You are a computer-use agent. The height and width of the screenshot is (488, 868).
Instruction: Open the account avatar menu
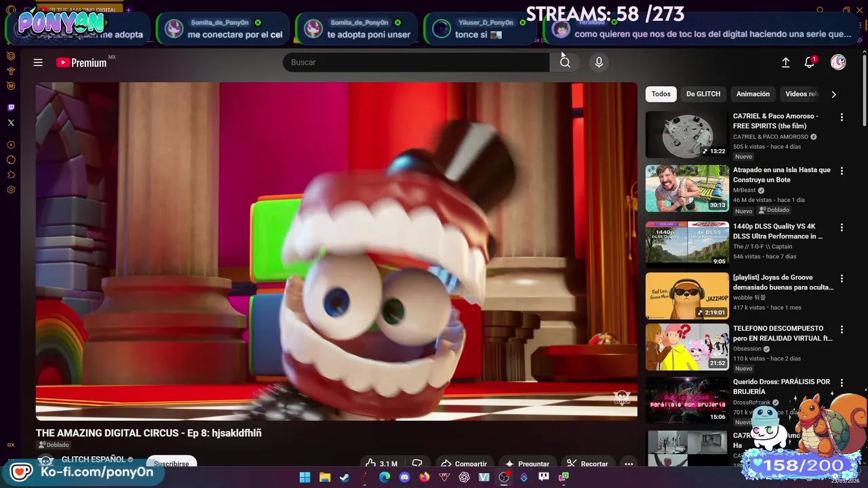coord(838,62)
